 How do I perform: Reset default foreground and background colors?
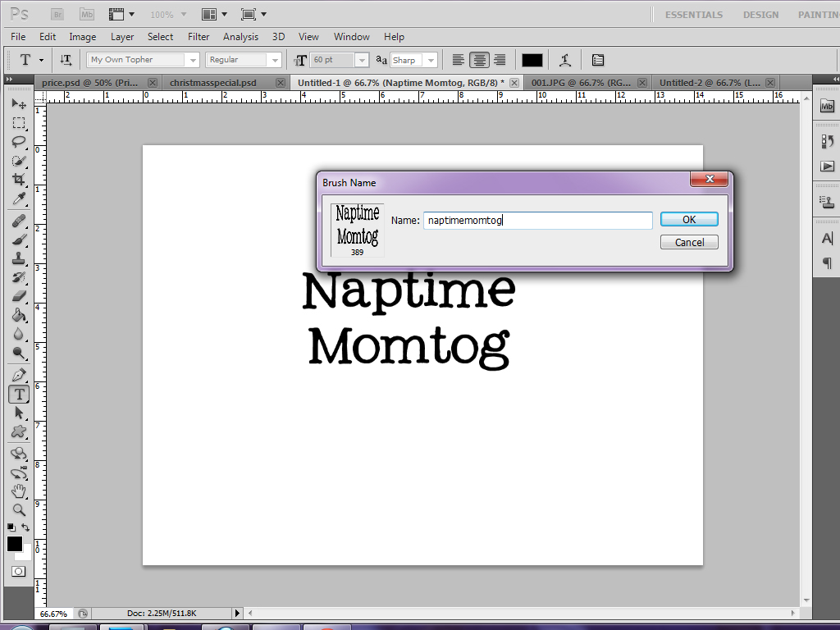tap(11, 527)
